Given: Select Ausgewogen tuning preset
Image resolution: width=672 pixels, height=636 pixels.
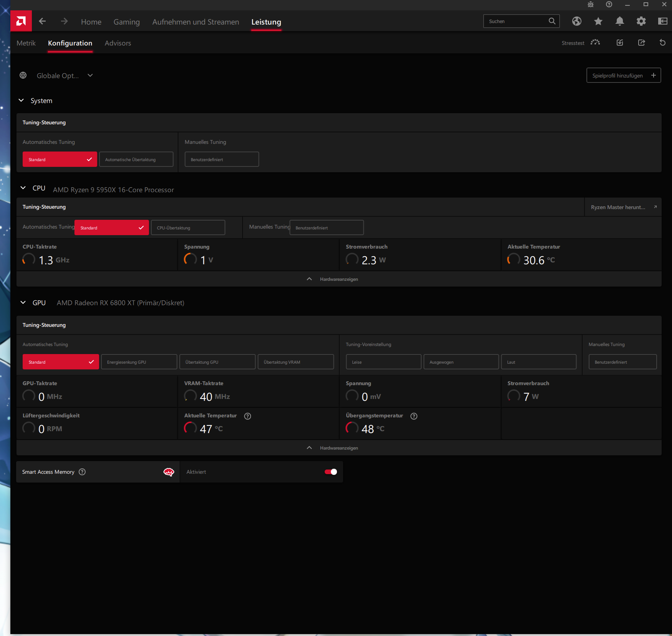Looking at the screenshot, I should [x=461, y=362].
